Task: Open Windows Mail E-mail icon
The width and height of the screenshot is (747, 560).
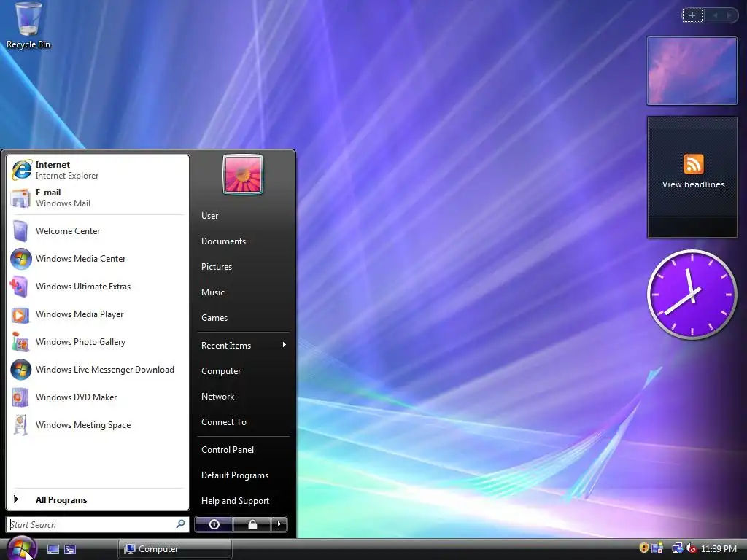Action: [x=21, y=198]
